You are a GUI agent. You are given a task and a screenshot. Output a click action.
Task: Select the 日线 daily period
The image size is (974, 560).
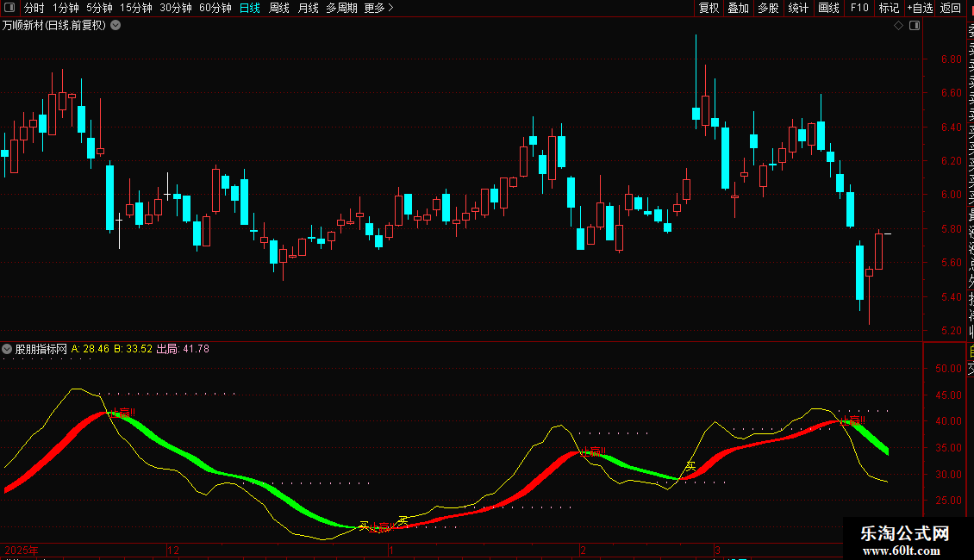(250, 8)
